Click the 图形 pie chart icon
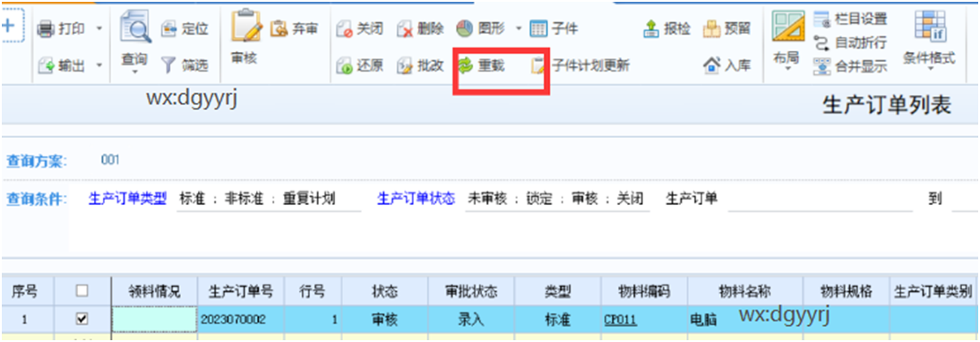The height and width of the screenshot is (342, 980). [x=464, y=29]
